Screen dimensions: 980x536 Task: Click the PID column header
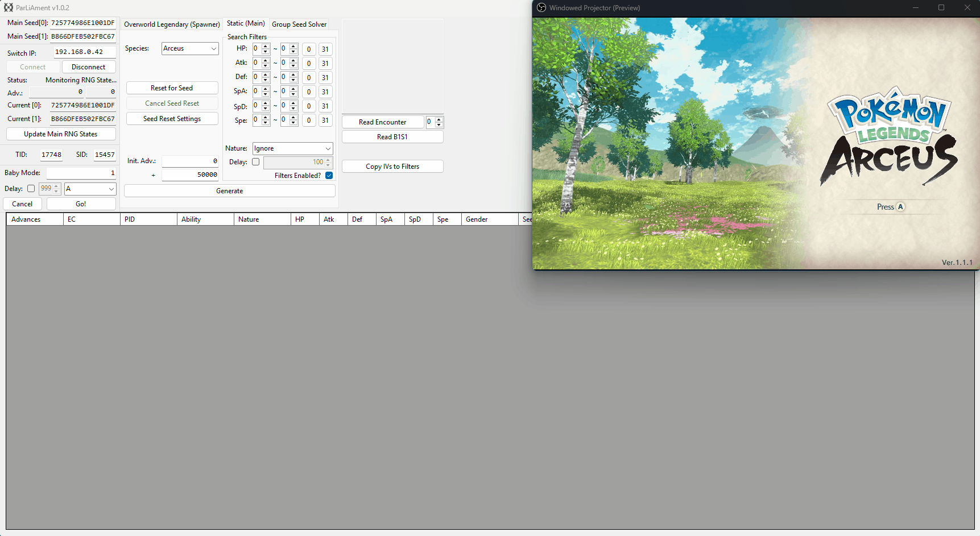coord(148,219)
